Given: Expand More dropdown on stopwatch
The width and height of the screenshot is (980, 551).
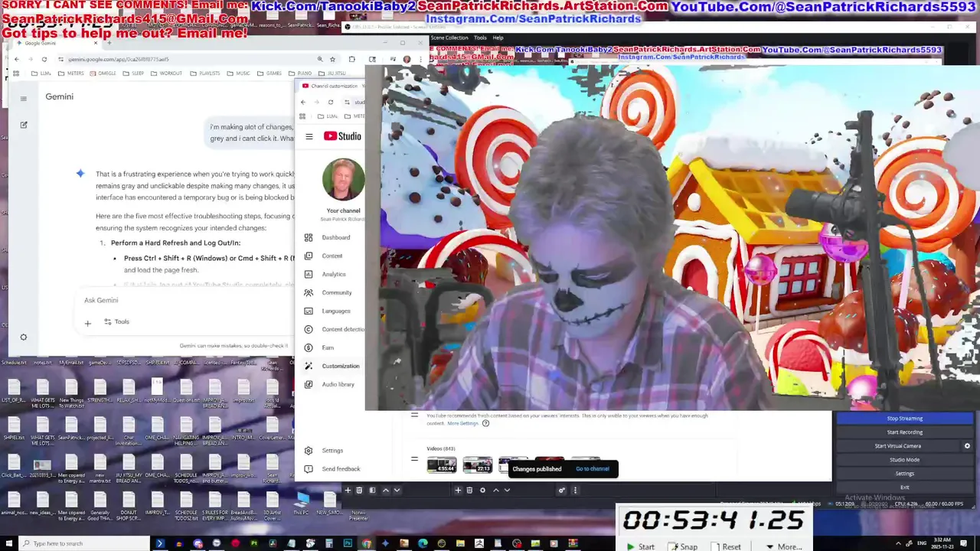Looking at the screenshot, I should point(784,546).
